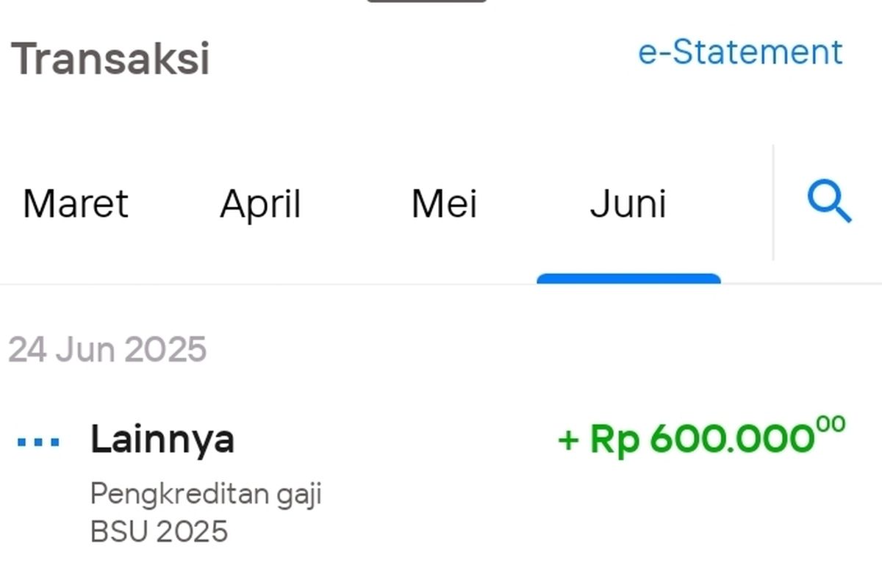This screenshot has height=588, width=882.
Task: Select the Mei month tab
Action: [x=444, y=204]
